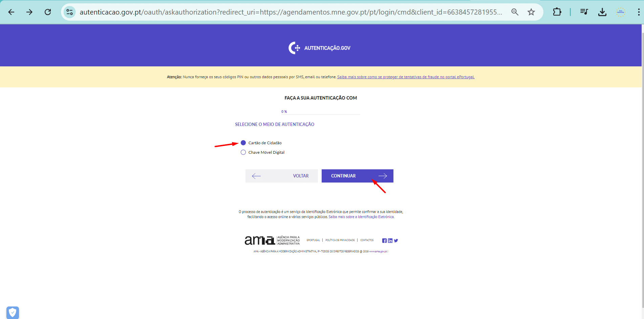The height and width of the screenshot is (319, 644).
Task: Open fraud protection ePortugal link
Action: tap(406, 77)
